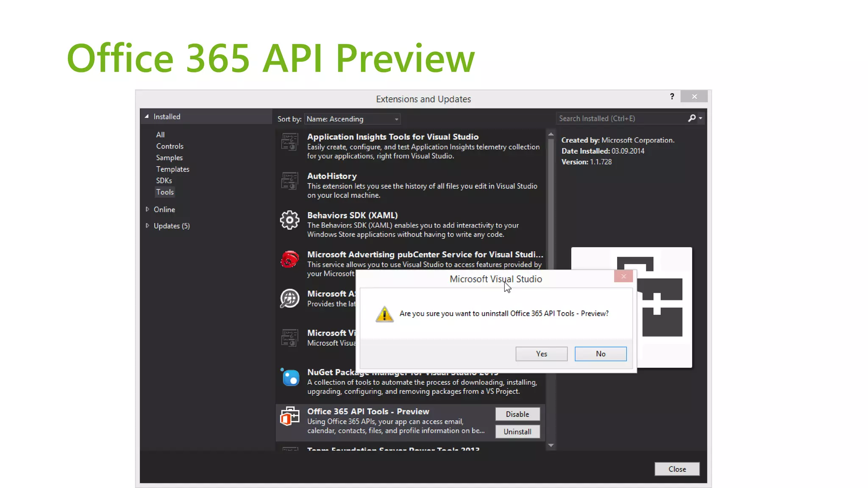Click the scroll down arrow of the extensions list
Viewport: 868px width, 488px height.
pos(551,445)
